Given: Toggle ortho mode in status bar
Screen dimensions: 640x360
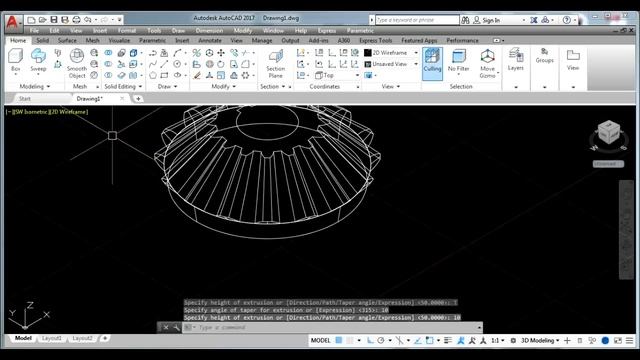Looking at the screenshot, I should pos(370,340).
